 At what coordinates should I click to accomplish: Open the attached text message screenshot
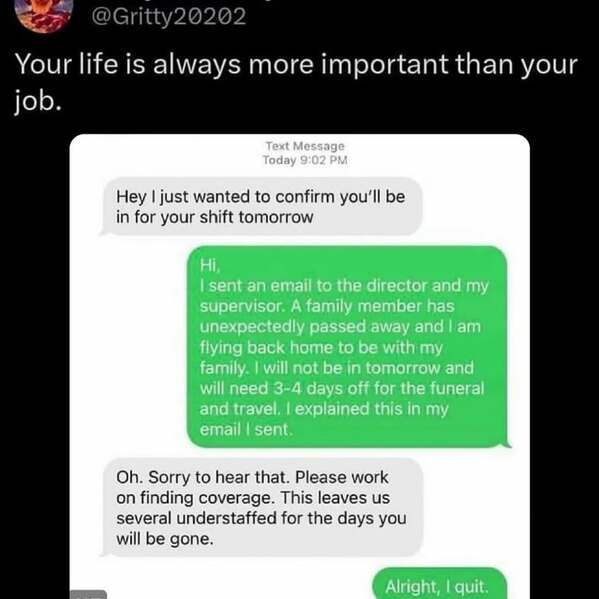point(300,366)
